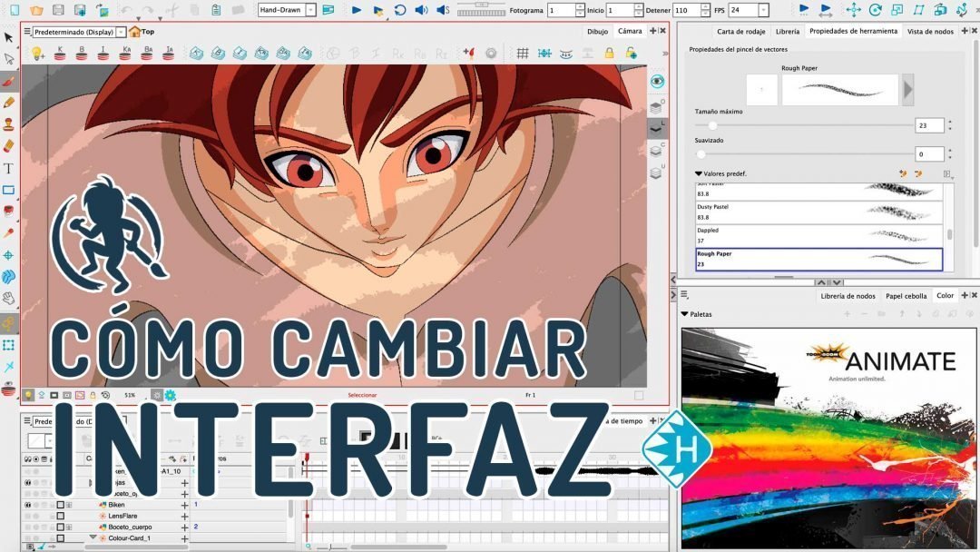Viewport: 980px width, 552px height.
Task: Collapse the Paletas section
Action: 684,314
